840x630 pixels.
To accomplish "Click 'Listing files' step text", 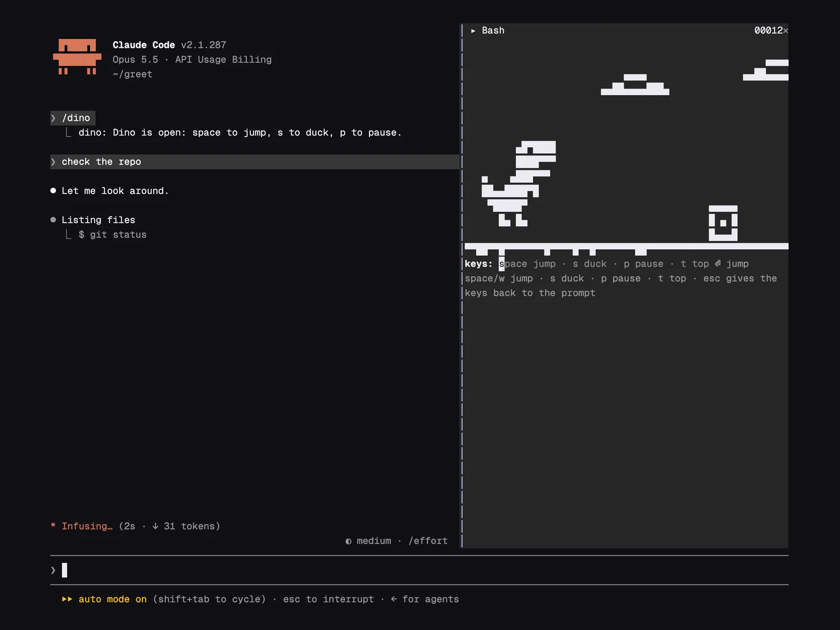I will click(98, 220).
